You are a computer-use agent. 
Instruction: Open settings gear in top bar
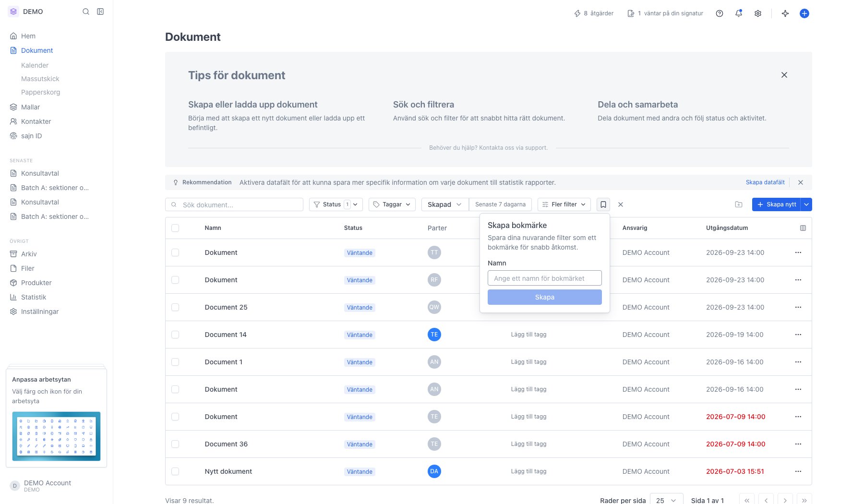pos(758,13)
